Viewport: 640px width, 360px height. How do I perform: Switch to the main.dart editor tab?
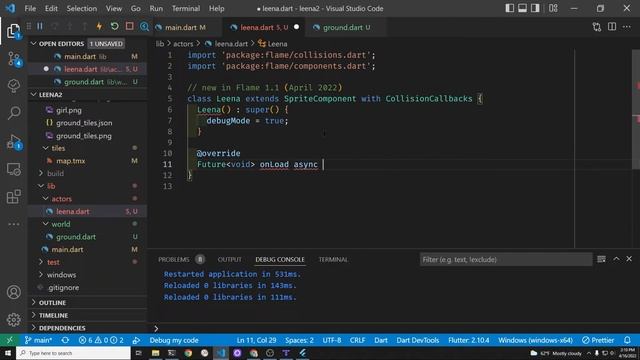(186, 27)
